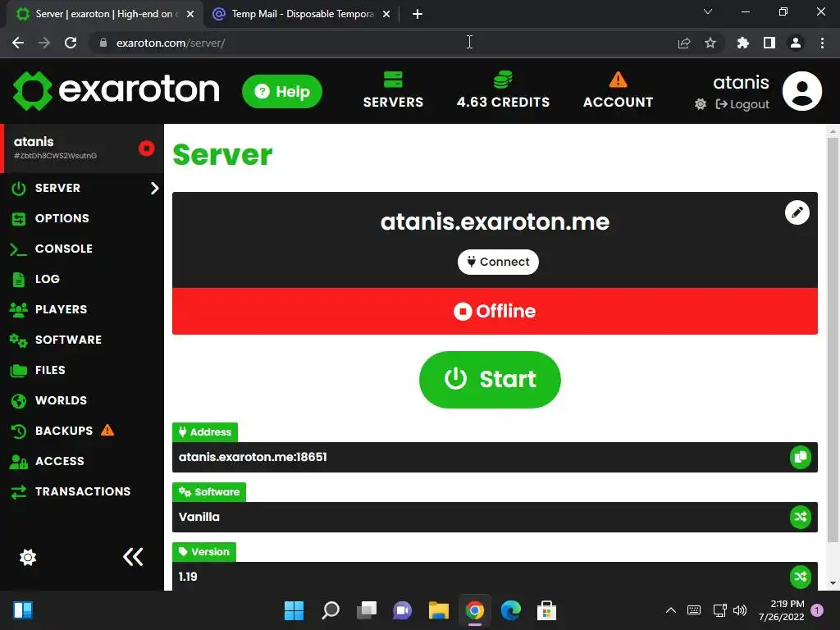Click the atanis.exaroton.me:18651 address text
The height and width of the screenshot is (630, 840).
(x=253, y=457)
